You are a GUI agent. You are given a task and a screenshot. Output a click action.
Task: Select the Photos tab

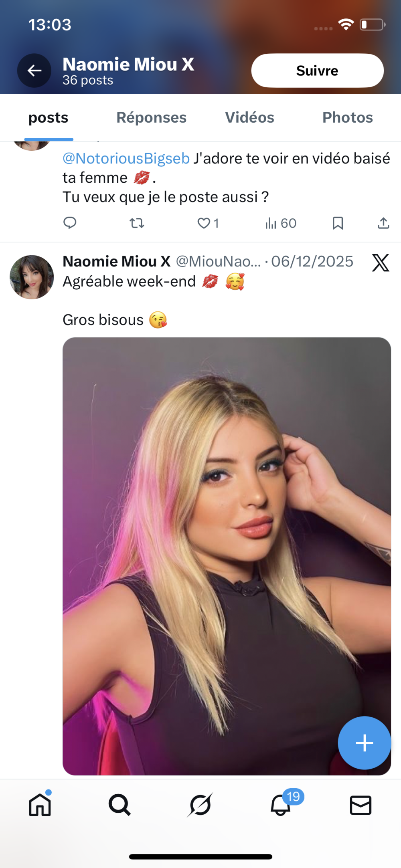point(347,117)
